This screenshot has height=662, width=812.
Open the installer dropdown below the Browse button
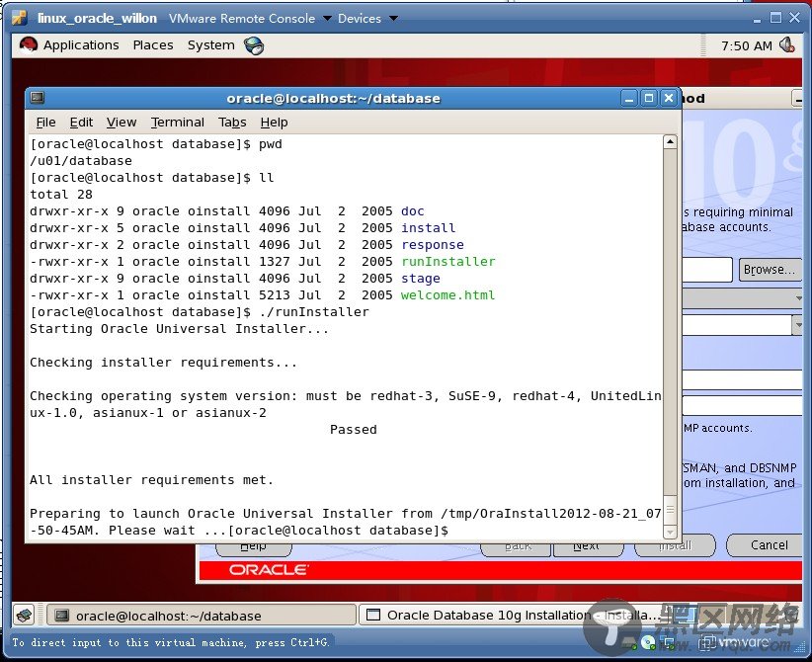click(x=743, y=298)
